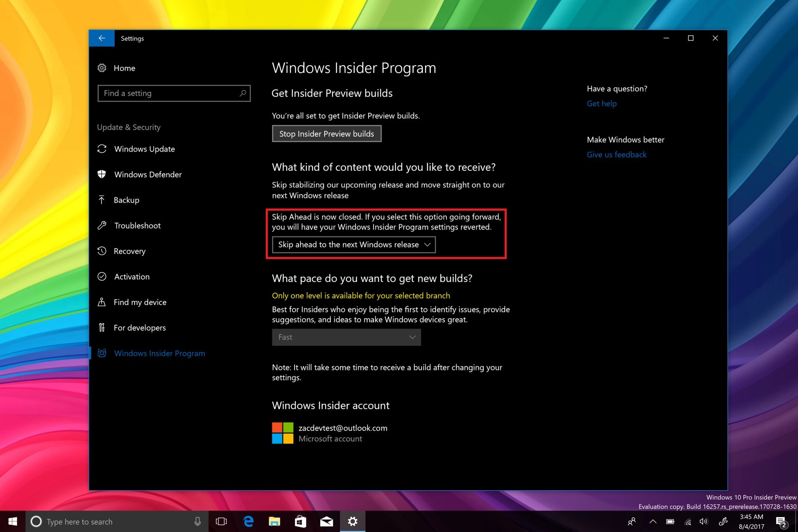Click the back arrow in Settings
Viewport: 798px width, 532px height.
coord(102,38)
